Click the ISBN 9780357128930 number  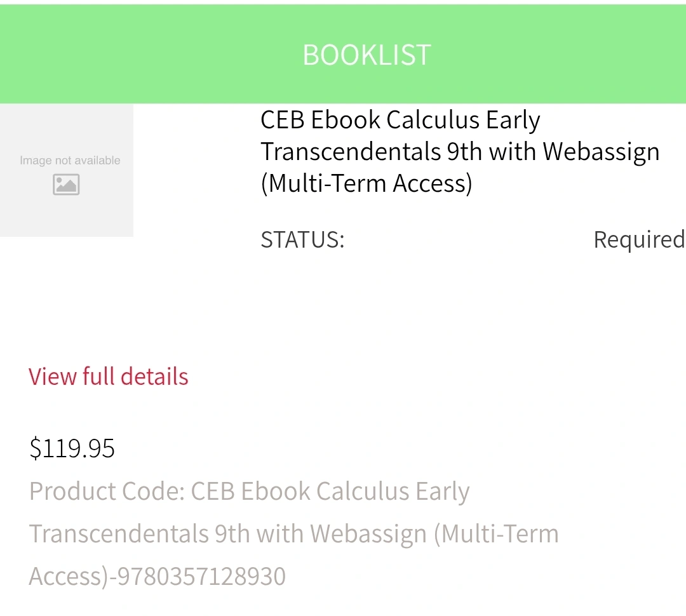pos(202,576)
